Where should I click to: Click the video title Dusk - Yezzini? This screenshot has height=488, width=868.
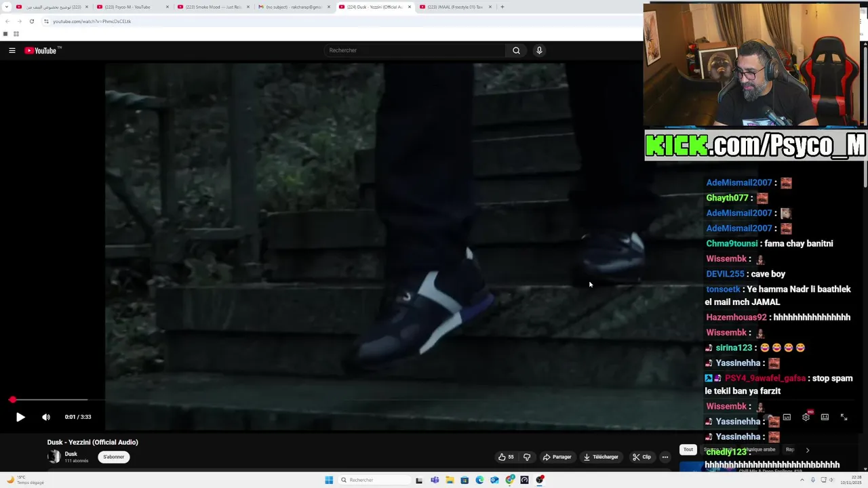pos(93,442)
